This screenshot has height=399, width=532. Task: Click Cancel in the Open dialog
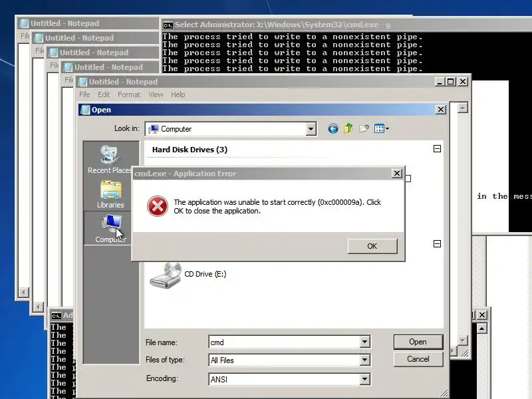click(418, 359)
